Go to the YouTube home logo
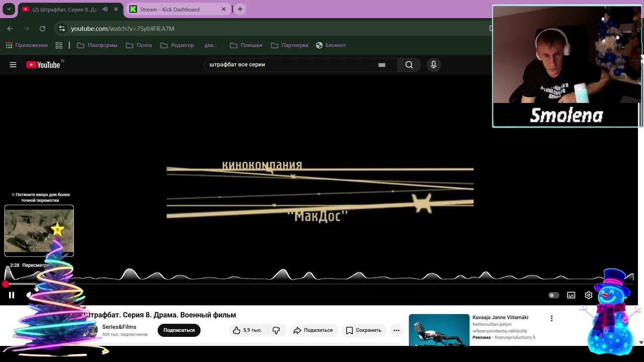Screen dimensions: 644x362 [x=43, y=64]
